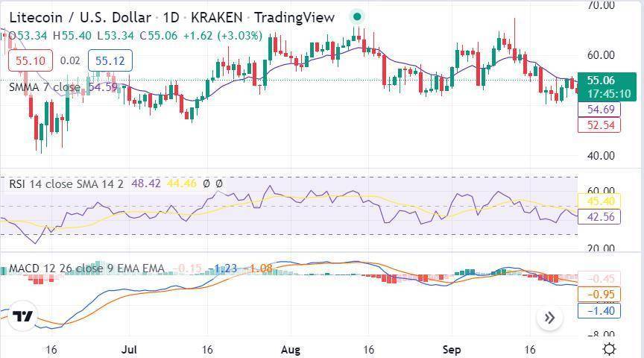Select the RSI 14 close SMA legend
644x358 pixels.
pyautogui.click(x=66, y=183)
